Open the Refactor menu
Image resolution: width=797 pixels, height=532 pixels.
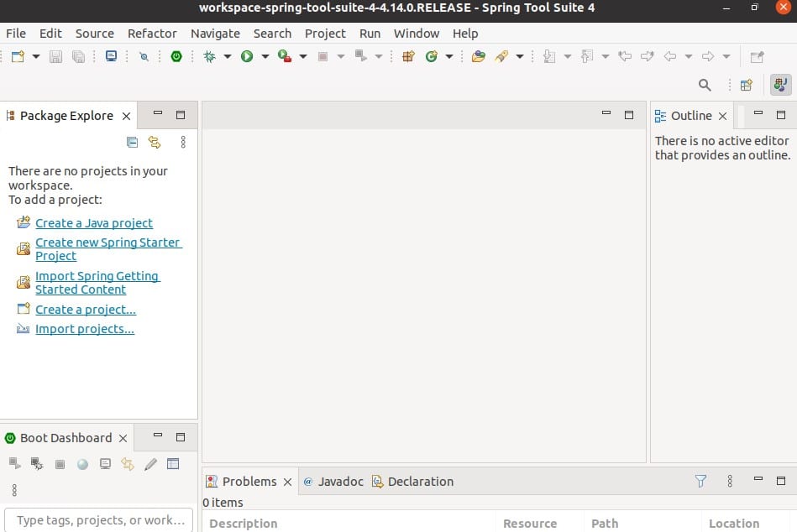pos(152,34)
